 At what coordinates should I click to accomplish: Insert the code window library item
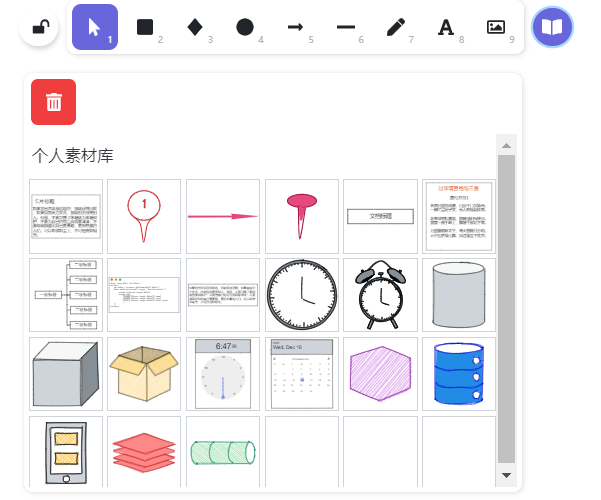coord(144,295)
